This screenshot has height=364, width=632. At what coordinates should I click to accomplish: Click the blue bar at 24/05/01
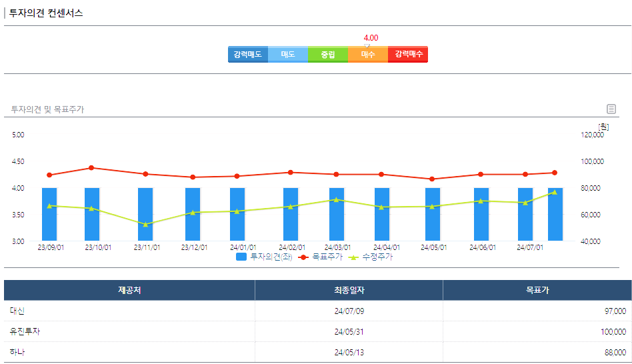point(433,215)
